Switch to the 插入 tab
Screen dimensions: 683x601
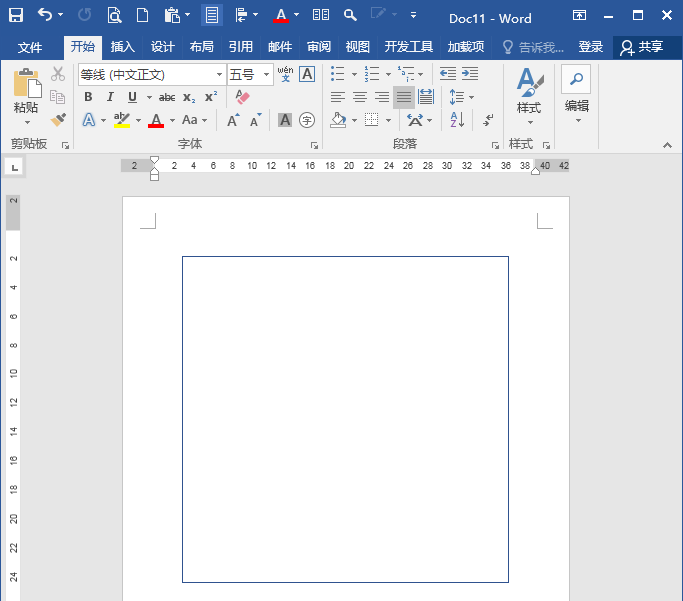(x=122, y=47)
